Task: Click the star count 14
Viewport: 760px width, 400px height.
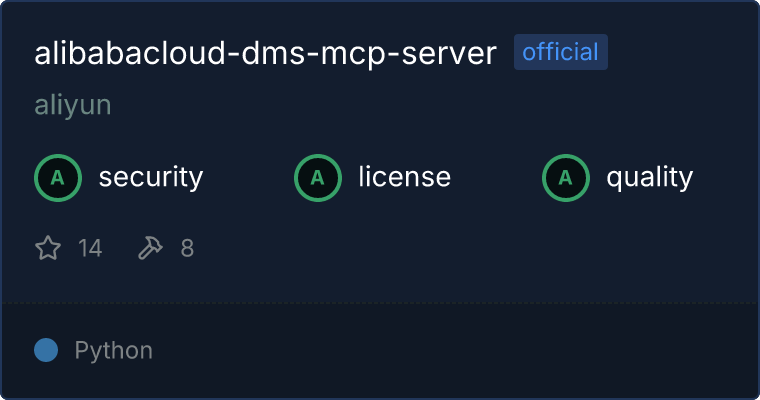Action: click(90, 248)
